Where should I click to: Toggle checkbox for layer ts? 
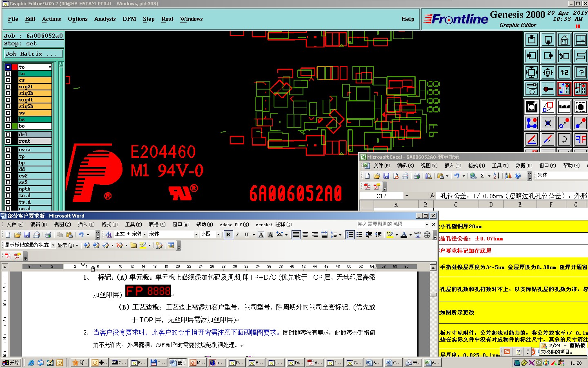click(x=8, y=74)
